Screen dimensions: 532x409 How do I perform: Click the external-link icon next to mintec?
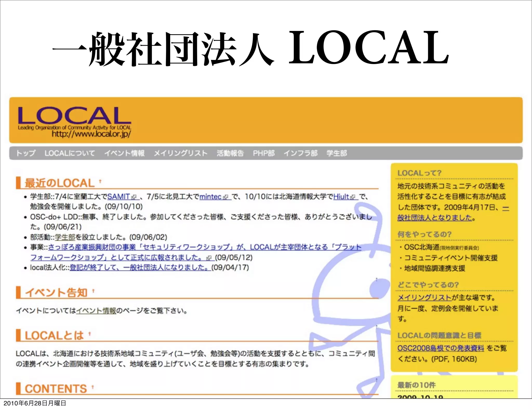(x=226, y=197)
